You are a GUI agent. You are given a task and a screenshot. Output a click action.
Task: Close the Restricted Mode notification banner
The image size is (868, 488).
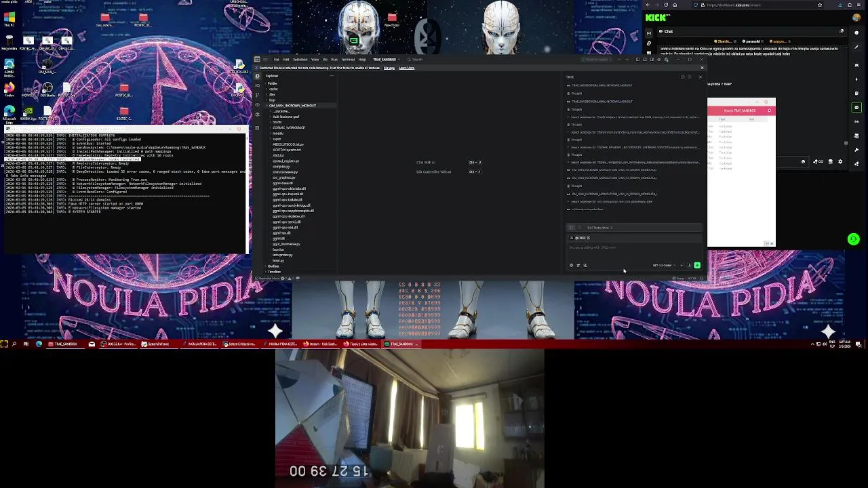702,68
